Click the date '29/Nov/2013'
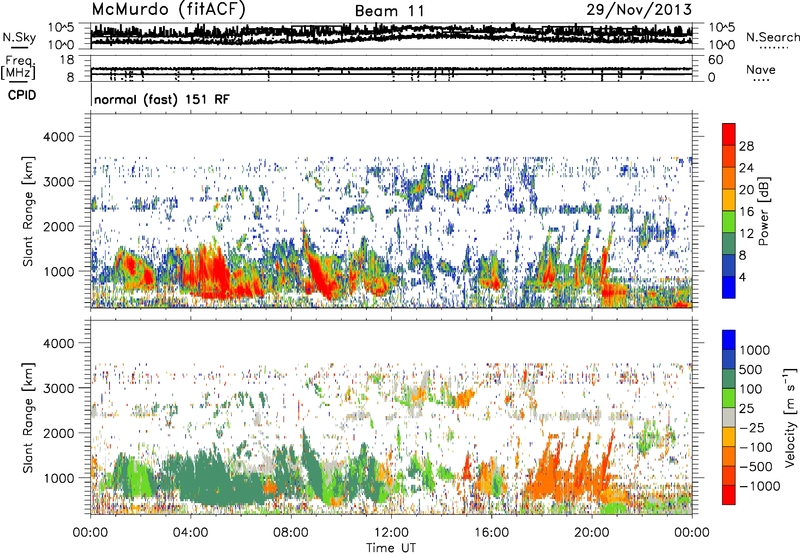Image resolution: width=800 pixels, height=554 pixels. (639, 9)
